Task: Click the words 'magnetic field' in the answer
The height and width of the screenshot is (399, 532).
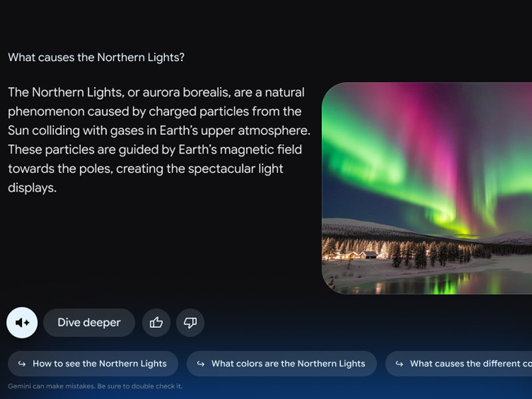Action: point(263,150)
